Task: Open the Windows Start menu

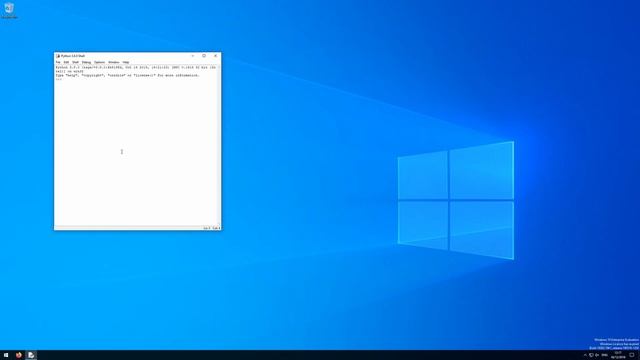Action: click(6, 355)
